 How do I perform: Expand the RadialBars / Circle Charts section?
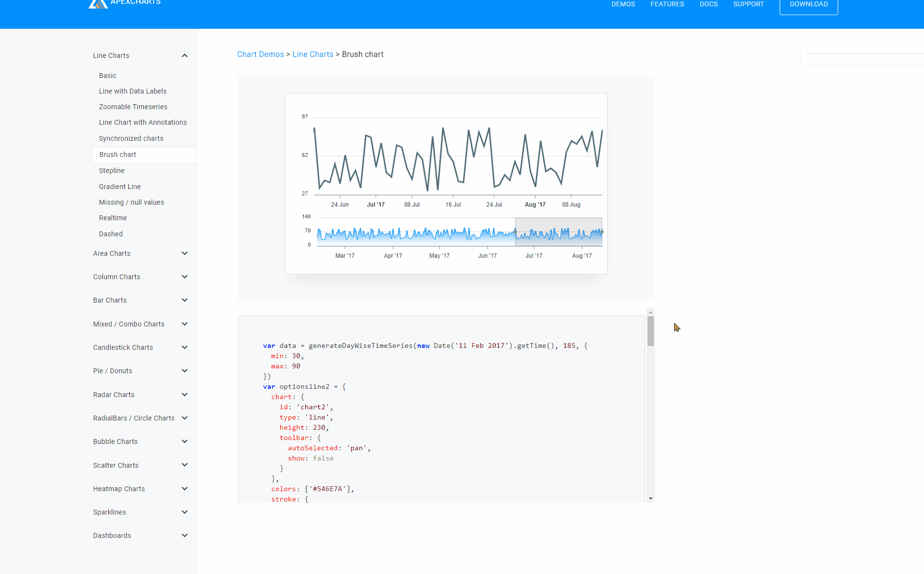coord(185,418)
